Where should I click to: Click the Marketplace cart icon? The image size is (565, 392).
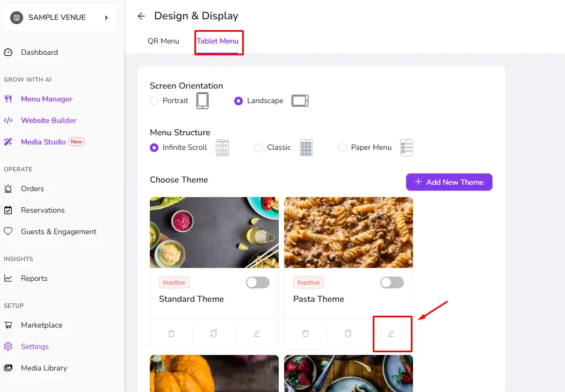pyautogui.click(x=8, y=325)
